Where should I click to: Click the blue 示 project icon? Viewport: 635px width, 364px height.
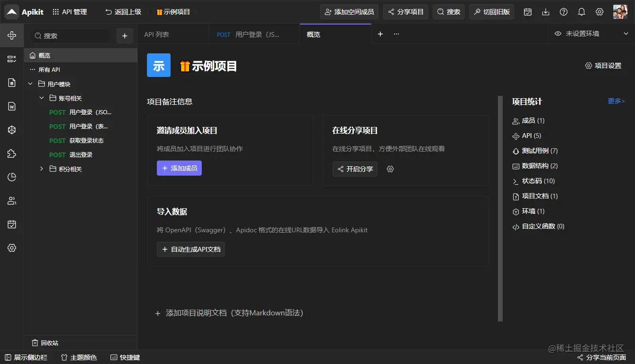[x=159, y=65]
